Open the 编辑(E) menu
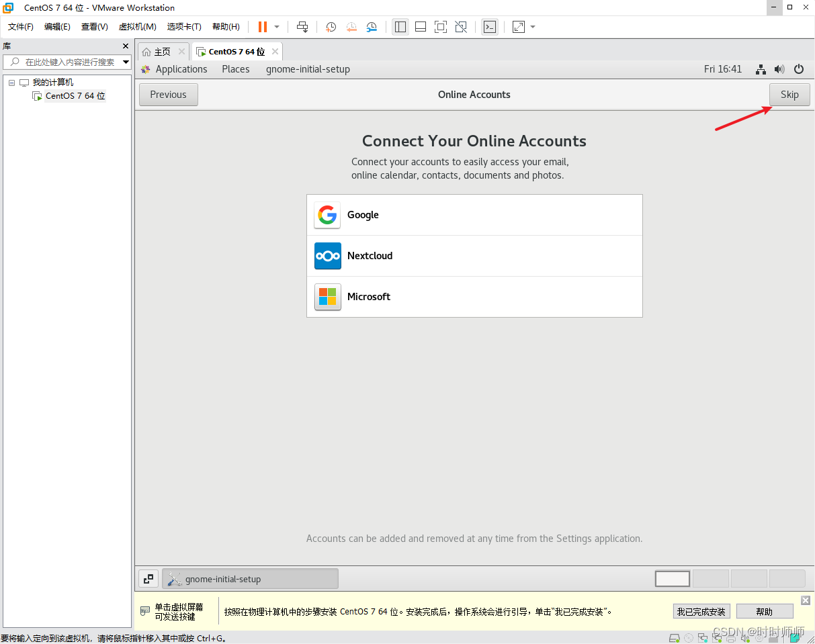Screen dimensions: 815x644 pyautogui.click(x=57, y=27)
